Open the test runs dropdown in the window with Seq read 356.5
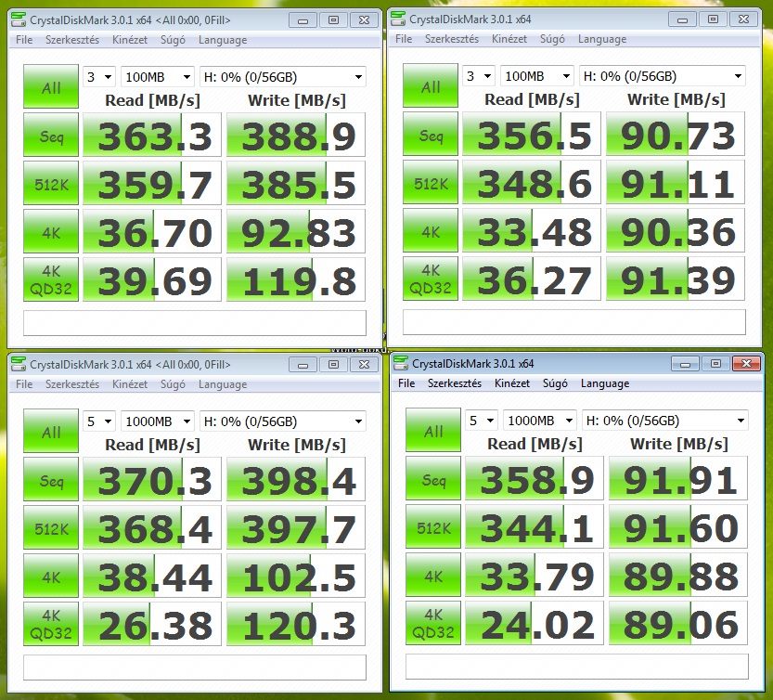Viewport: 773px width, 700px height. click(x=479, y=76)
